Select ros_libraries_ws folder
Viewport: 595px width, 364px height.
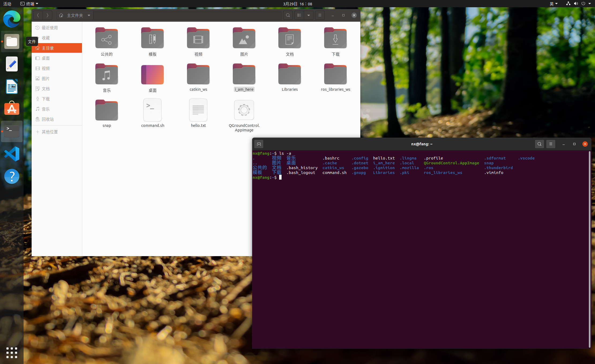click(x=335, y=77)
